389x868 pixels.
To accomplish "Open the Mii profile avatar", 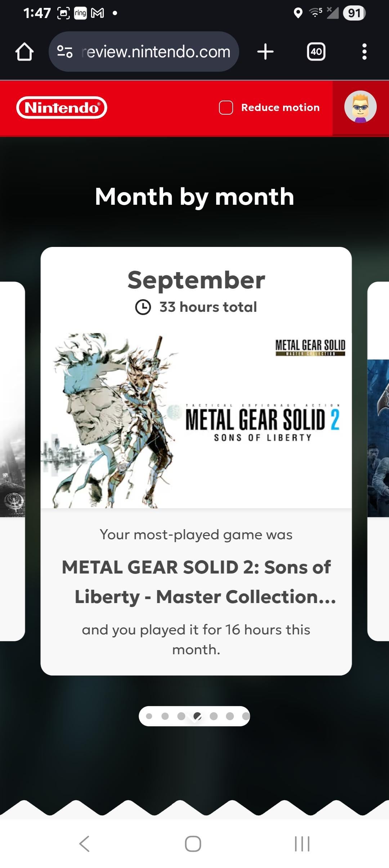I will [x=361, y=107].
